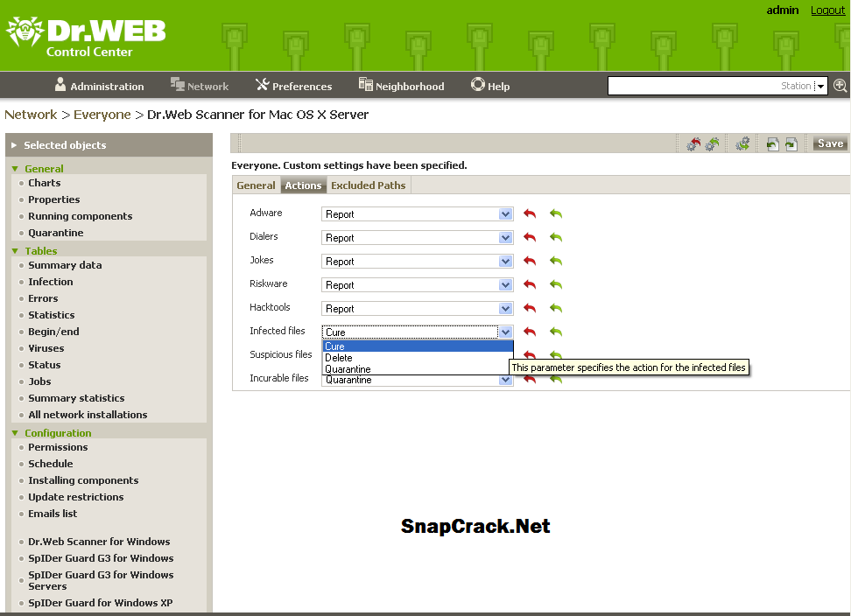Click the red reset arrow for Infected files

(x=530, y=332)
